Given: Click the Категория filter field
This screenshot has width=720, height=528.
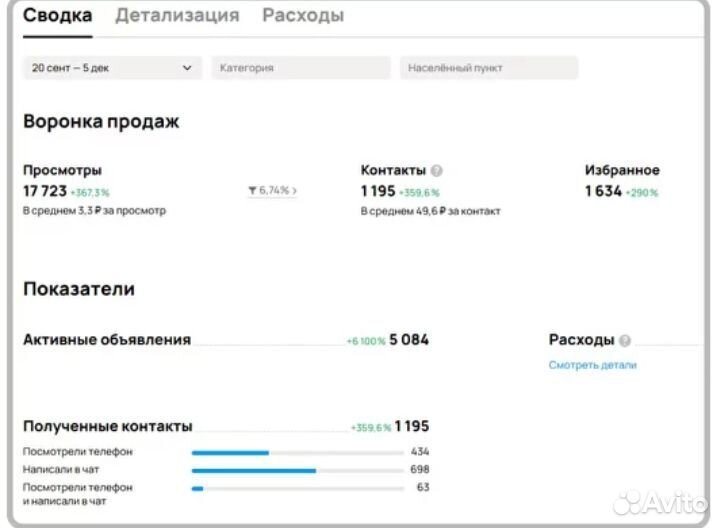Looking at the screenshot, I should (301, 68).
